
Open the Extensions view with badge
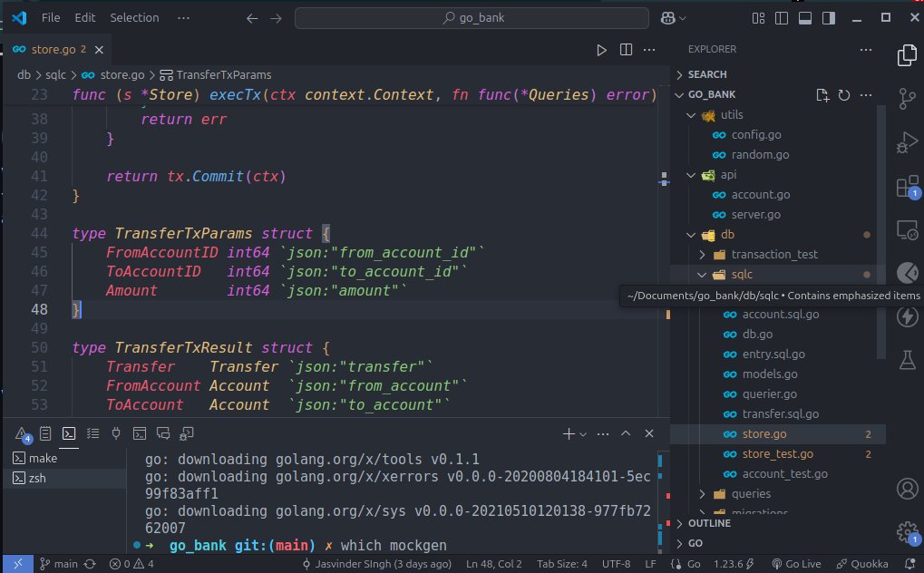click(x=908, y=187)
